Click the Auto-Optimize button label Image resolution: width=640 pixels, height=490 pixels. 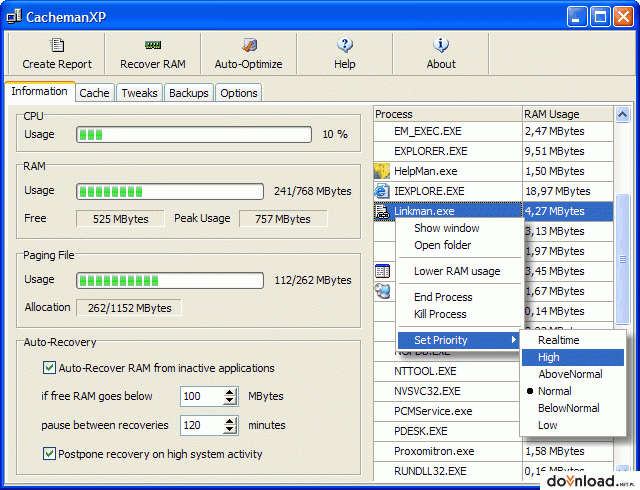[x=249, y=64]
